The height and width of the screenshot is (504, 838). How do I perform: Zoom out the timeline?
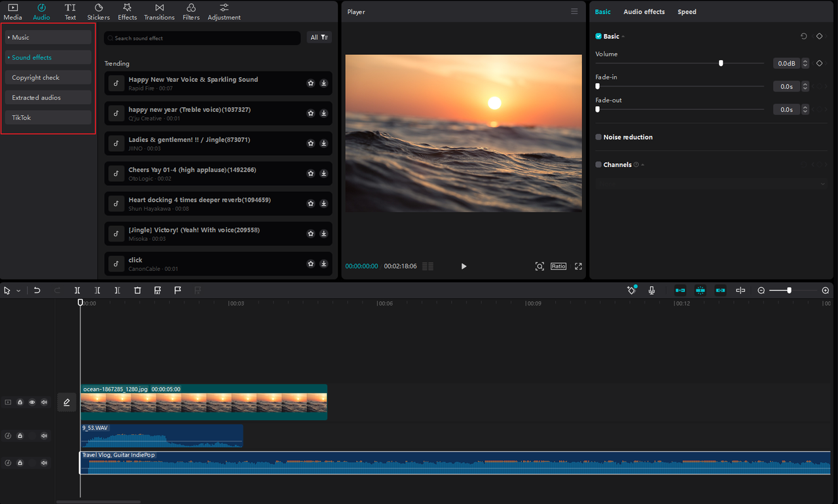(761, 290)
